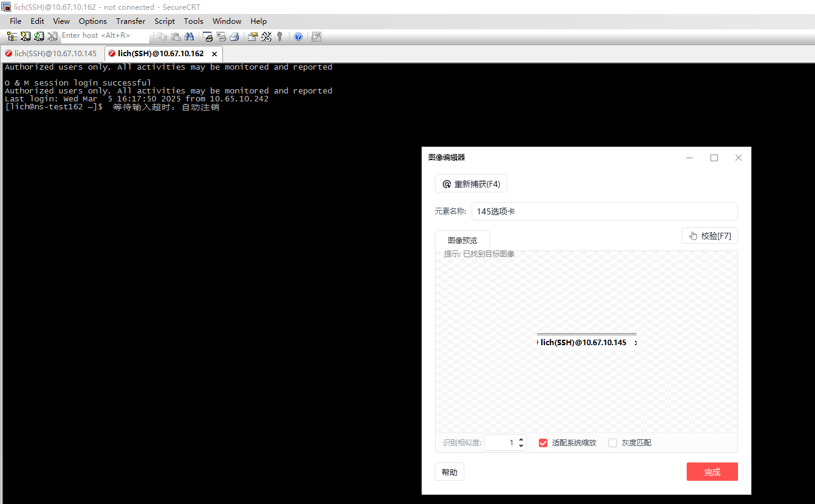Viewport: 815px width, 504px height.
Task: Open the Options menu
Action: pos(93,21)
